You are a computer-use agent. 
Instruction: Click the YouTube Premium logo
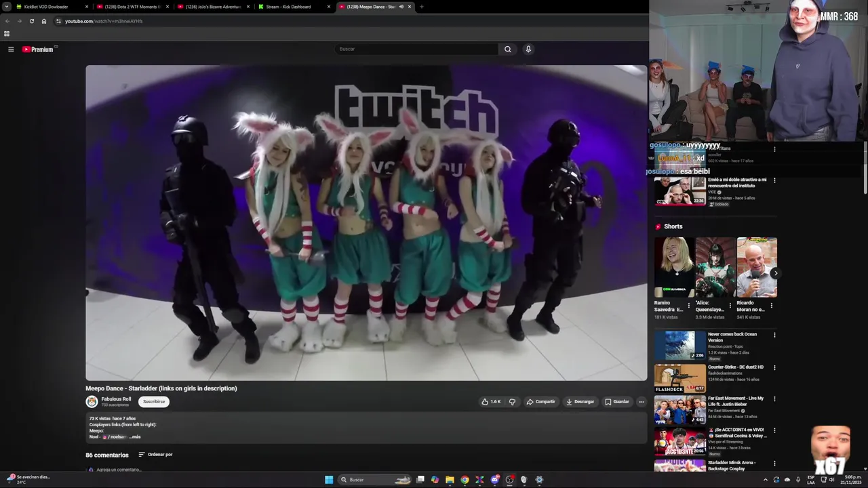pyautogui.click(x=38, y=49)
